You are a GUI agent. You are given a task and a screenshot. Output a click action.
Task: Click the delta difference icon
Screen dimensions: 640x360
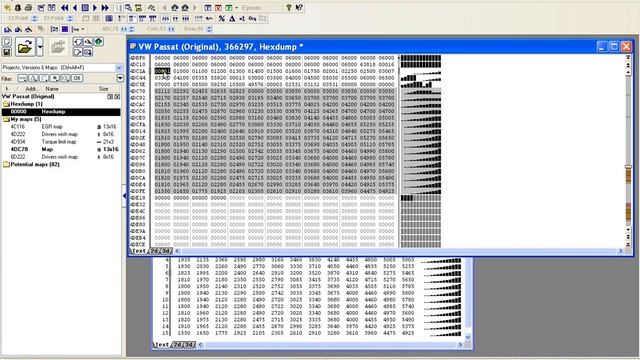coord(232,18)
